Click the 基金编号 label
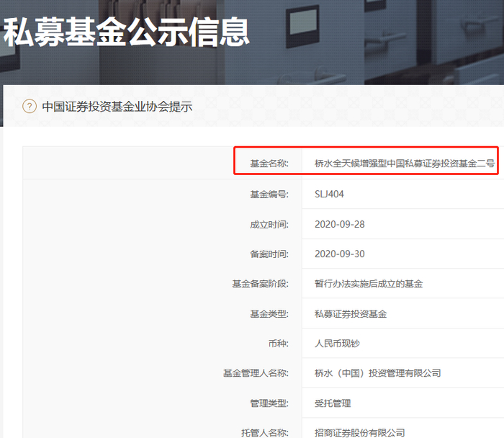This screenshot has height=438, width=504. point(269,195)
